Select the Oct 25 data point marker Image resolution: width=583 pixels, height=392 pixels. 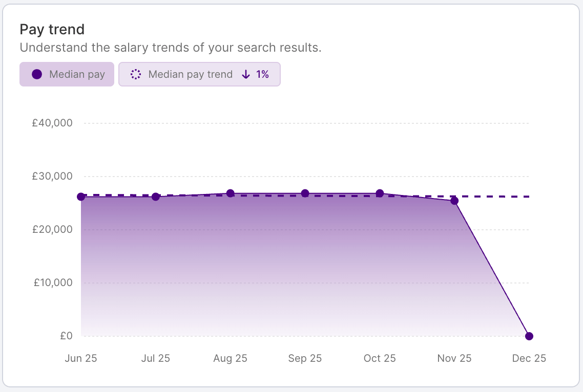[380, 192]
